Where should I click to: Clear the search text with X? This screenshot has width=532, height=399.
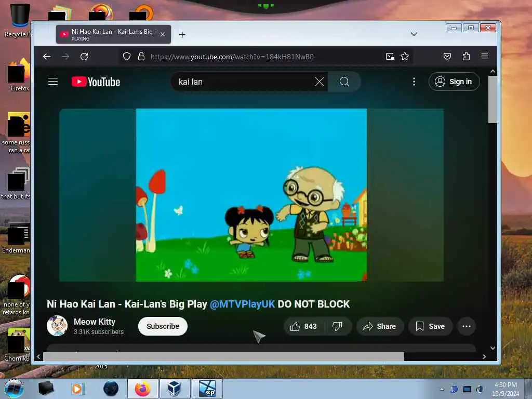tap(320, 82)
